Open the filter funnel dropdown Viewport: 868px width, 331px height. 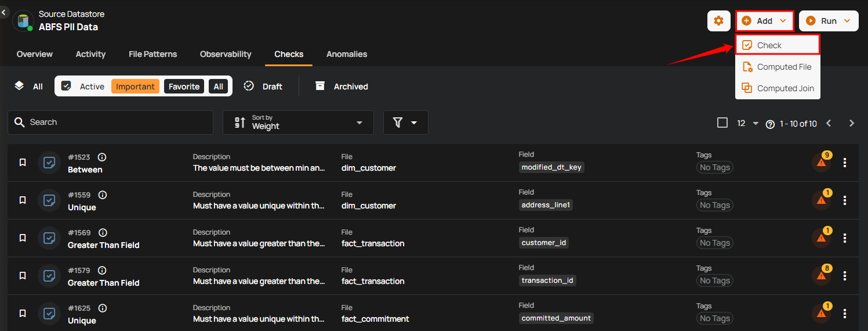(x=405, y=123)
